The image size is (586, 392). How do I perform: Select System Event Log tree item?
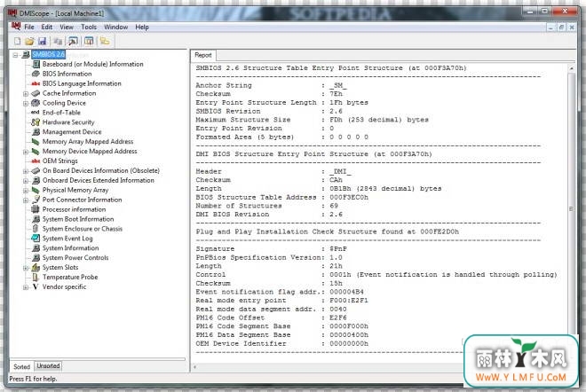click(67, 239)
